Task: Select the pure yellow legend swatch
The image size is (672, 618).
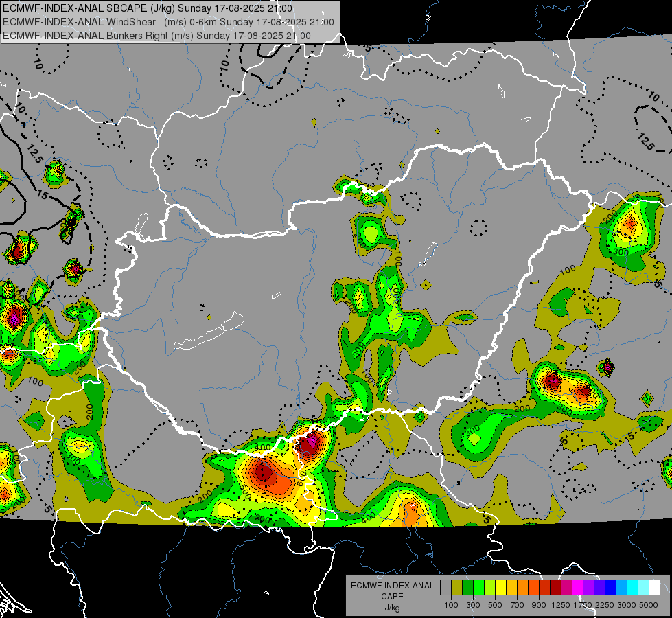Action: click(x=500, y=587)
